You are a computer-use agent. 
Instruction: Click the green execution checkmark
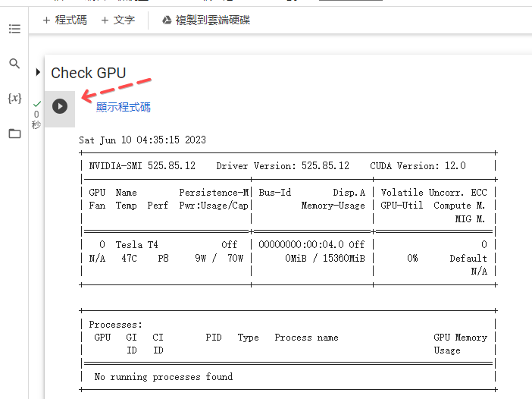(37, 104)
